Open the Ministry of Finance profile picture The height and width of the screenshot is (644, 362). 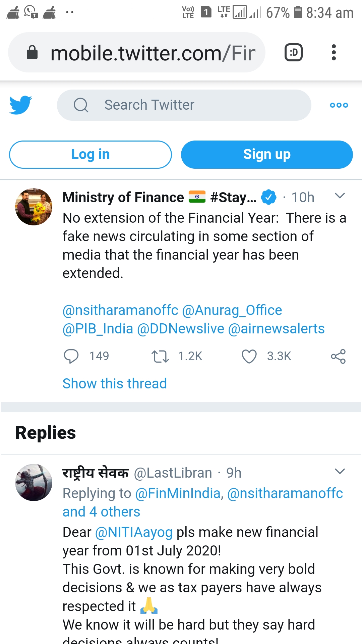[x=34, y=207]
